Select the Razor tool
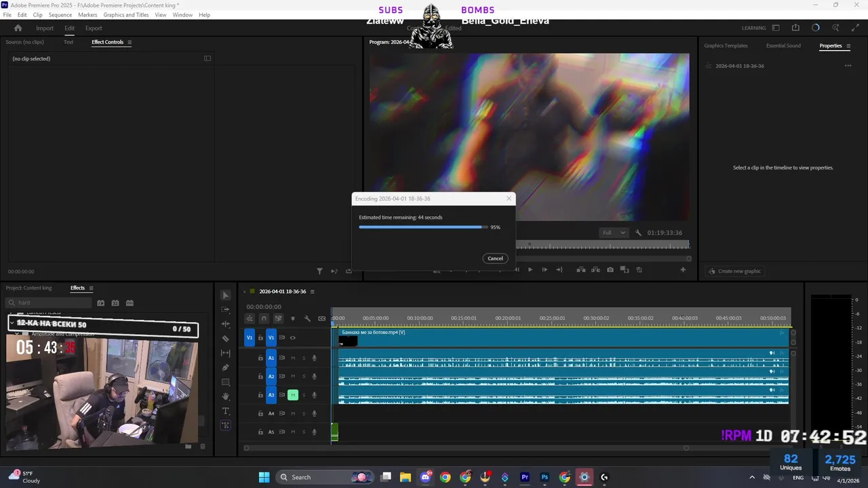The width and height of the screenshot is (868, 488). point(226,338)
